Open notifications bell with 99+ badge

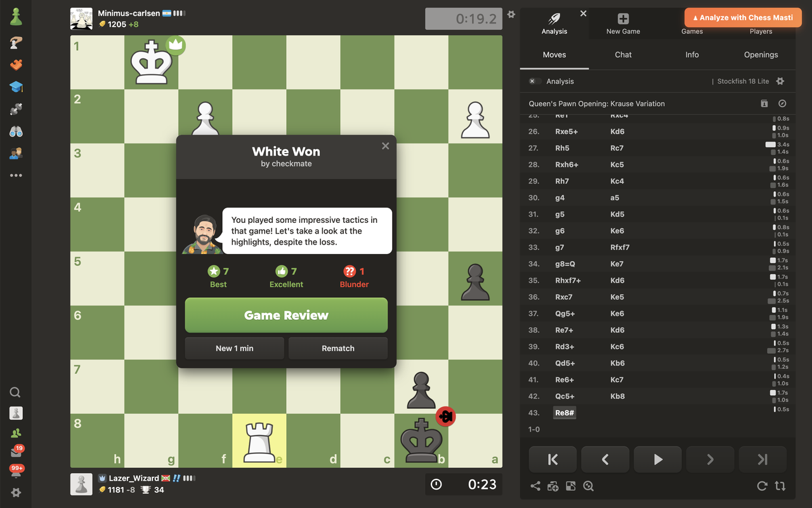16,471
